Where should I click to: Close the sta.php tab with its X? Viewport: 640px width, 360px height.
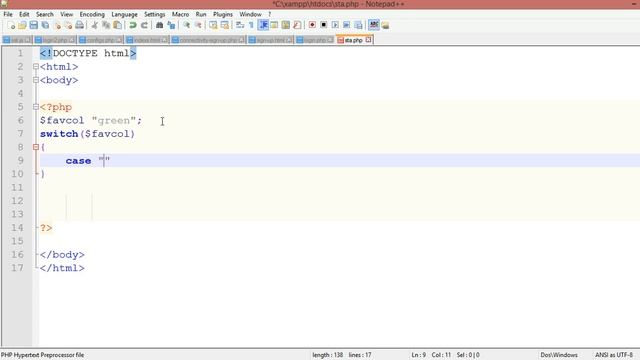coord(368,40)
